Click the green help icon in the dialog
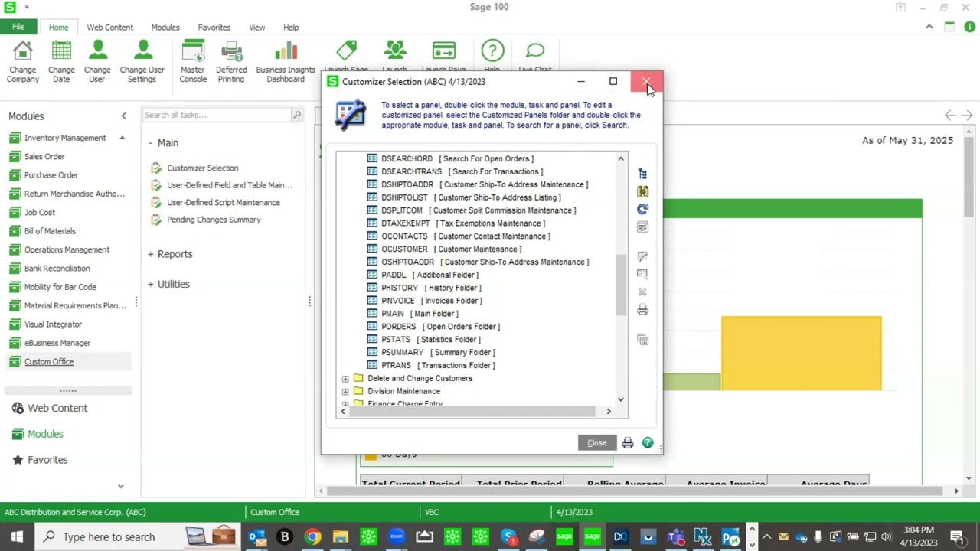 [x=648, y=443]
